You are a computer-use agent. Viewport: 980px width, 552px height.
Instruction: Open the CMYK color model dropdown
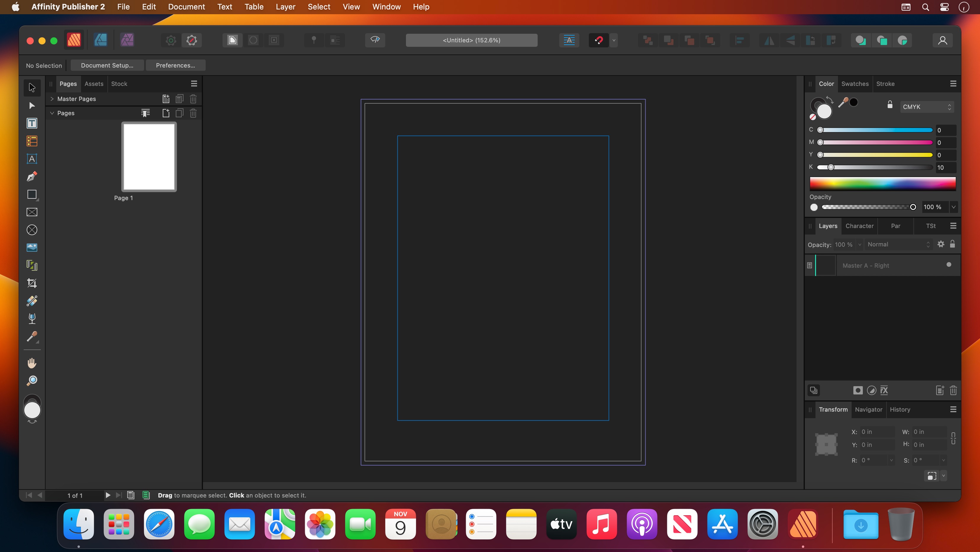927,107
